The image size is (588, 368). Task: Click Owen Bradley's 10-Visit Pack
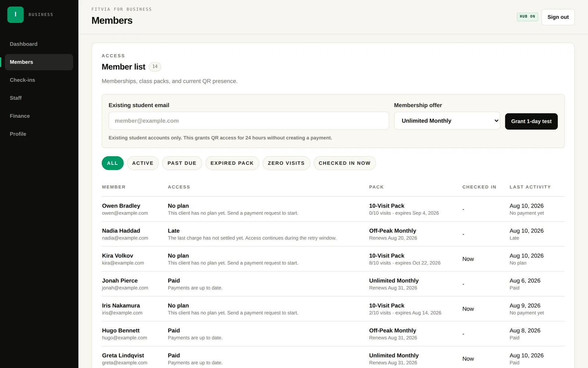pos(387,206)
